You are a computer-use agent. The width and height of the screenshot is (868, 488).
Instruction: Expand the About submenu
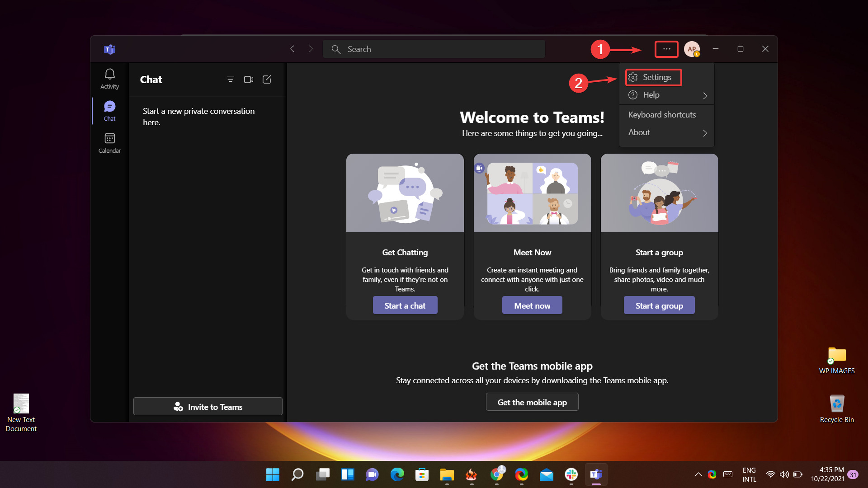coord(666,132)
